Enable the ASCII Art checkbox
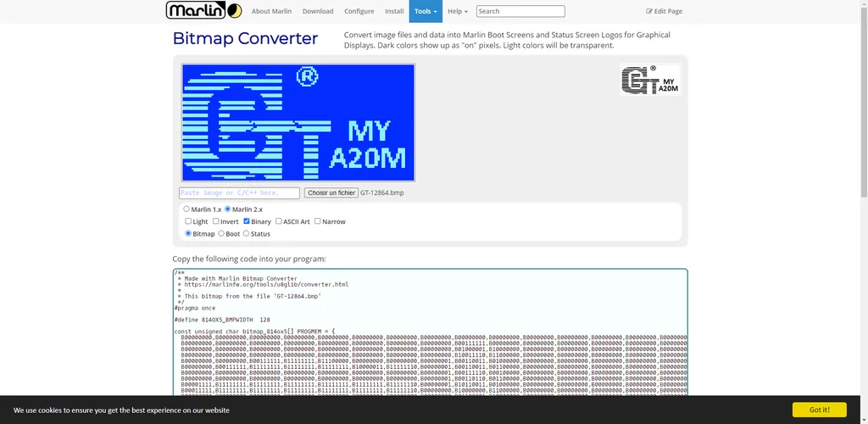The image size is (868, 424). click(279, 221)
